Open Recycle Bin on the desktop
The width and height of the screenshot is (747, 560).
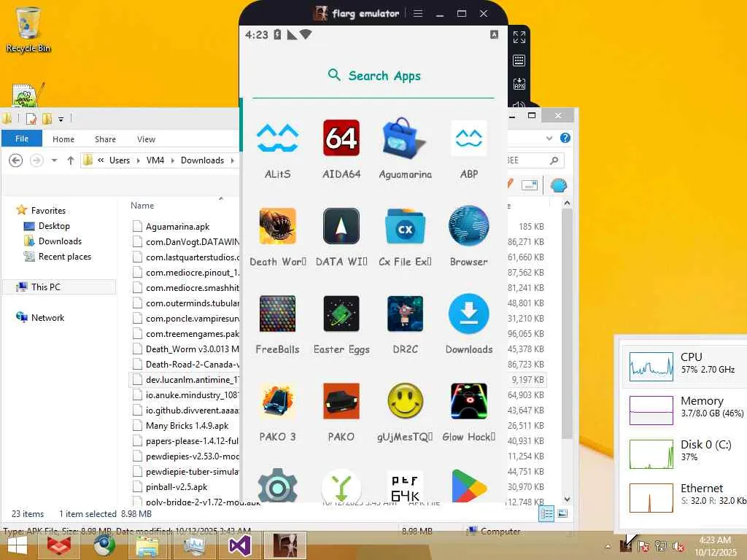click(28, 29)
